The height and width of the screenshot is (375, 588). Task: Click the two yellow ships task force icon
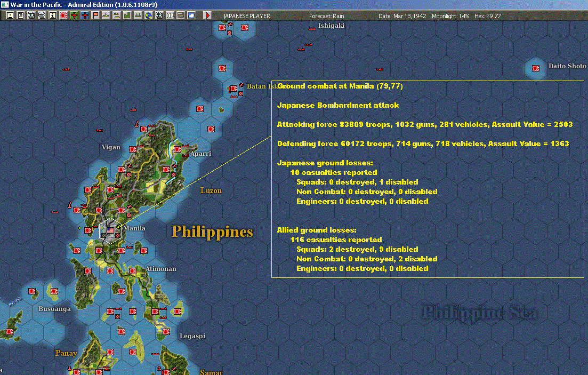117,15
